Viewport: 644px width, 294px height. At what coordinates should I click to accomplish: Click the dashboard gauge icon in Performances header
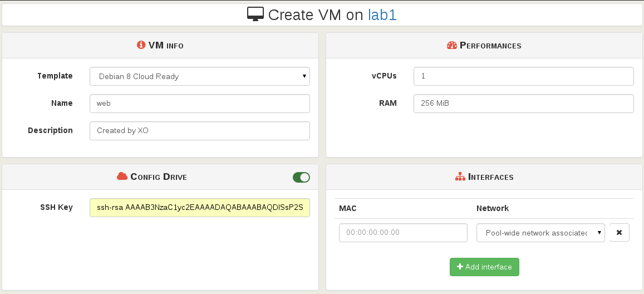click(452, 45)
